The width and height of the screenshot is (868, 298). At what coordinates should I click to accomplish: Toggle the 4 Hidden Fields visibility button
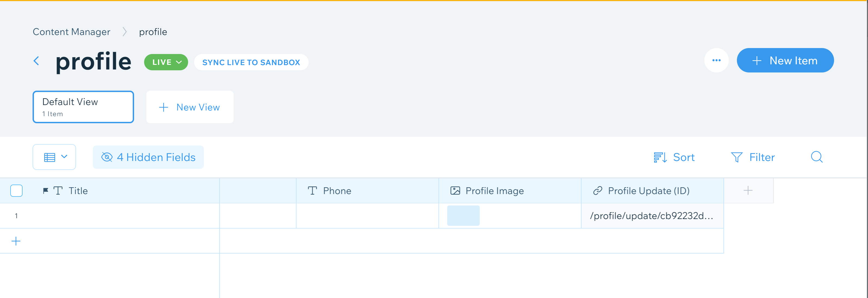point(148,157)
